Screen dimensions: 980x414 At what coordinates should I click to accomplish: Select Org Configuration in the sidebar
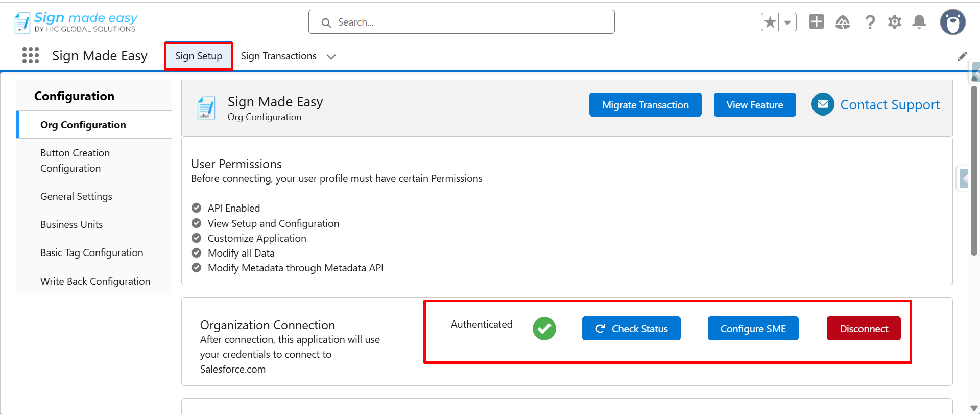point(94,125)
